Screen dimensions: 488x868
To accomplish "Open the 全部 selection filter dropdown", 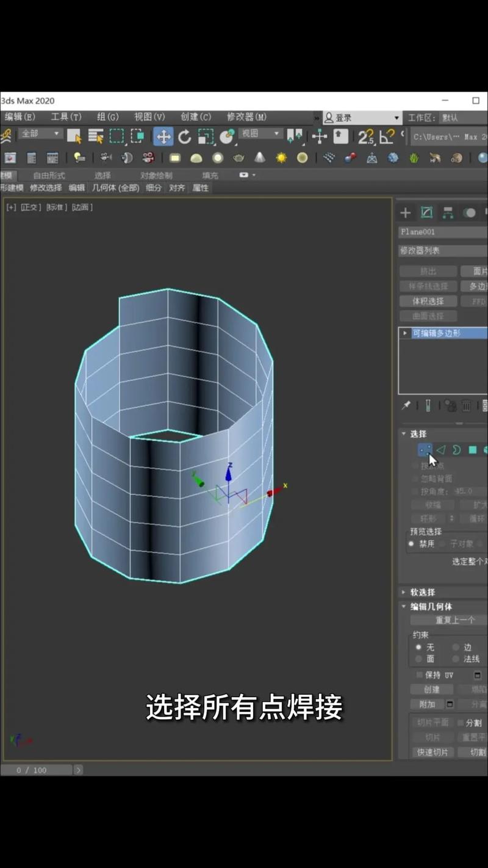I will point(40,133).
